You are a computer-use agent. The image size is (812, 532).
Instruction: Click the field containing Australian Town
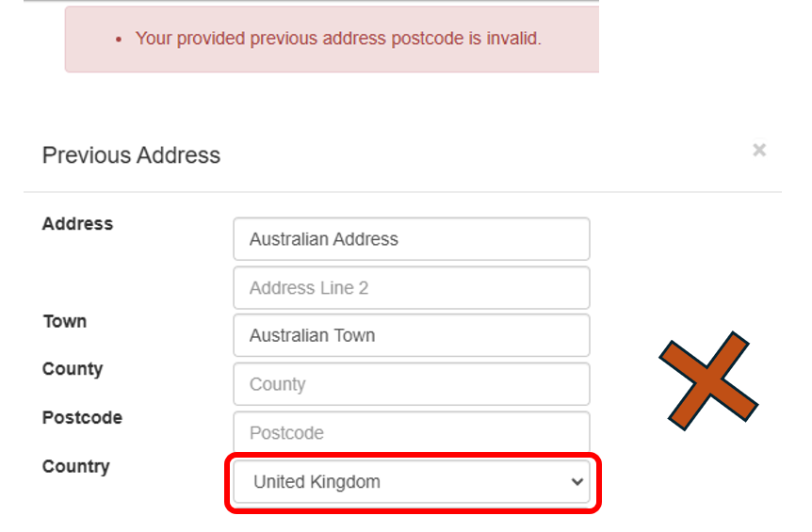[411, 335]
